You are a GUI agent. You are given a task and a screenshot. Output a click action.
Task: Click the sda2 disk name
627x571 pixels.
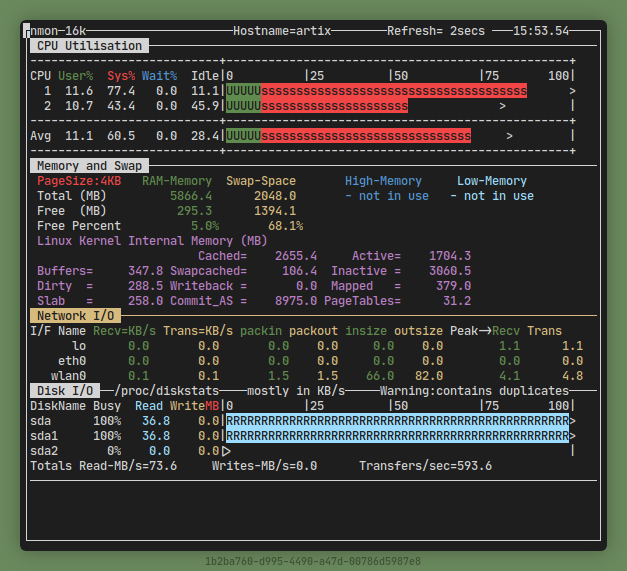click(45, 451)
